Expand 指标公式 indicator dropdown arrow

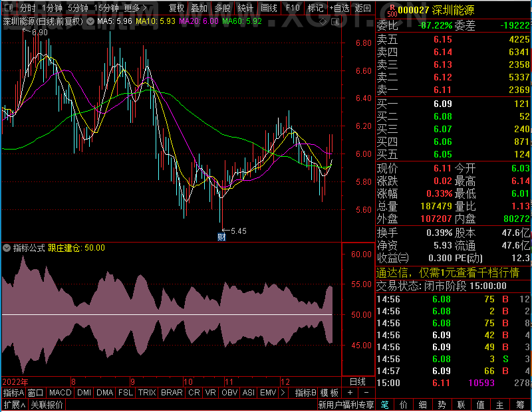(7, 248)
